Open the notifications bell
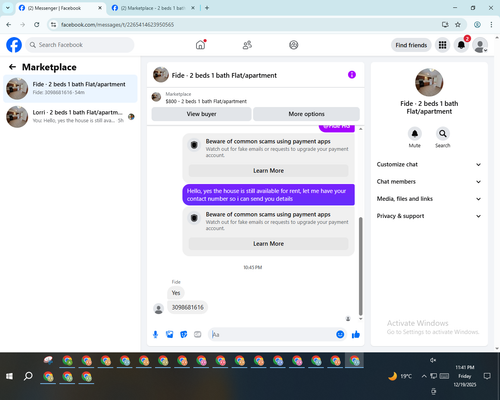This screenshot has height=400, width=500. 461,45
